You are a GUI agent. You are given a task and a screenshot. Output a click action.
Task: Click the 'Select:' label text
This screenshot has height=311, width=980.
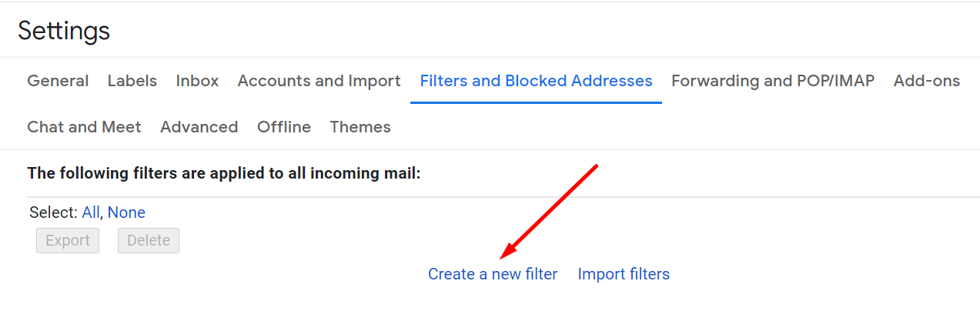pos(54,212)
